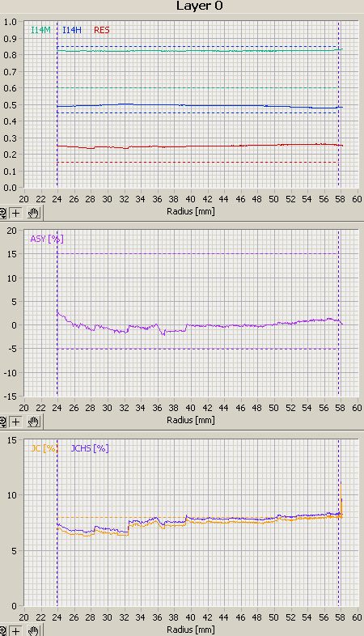Click the orange JC [%] legend label
This screenshot has height=636, width=364.
(44, 448)
